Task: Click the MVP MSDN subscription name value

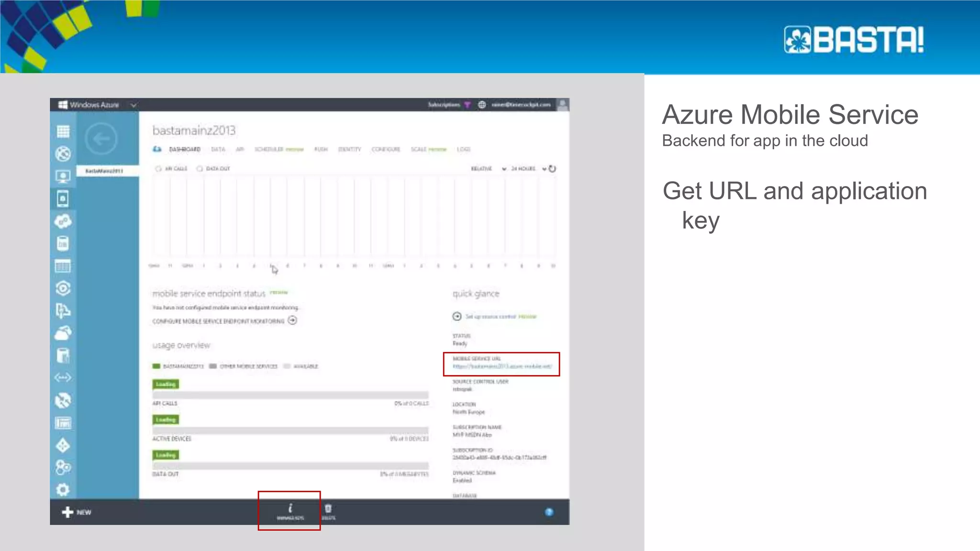Action: pos(472,435)
